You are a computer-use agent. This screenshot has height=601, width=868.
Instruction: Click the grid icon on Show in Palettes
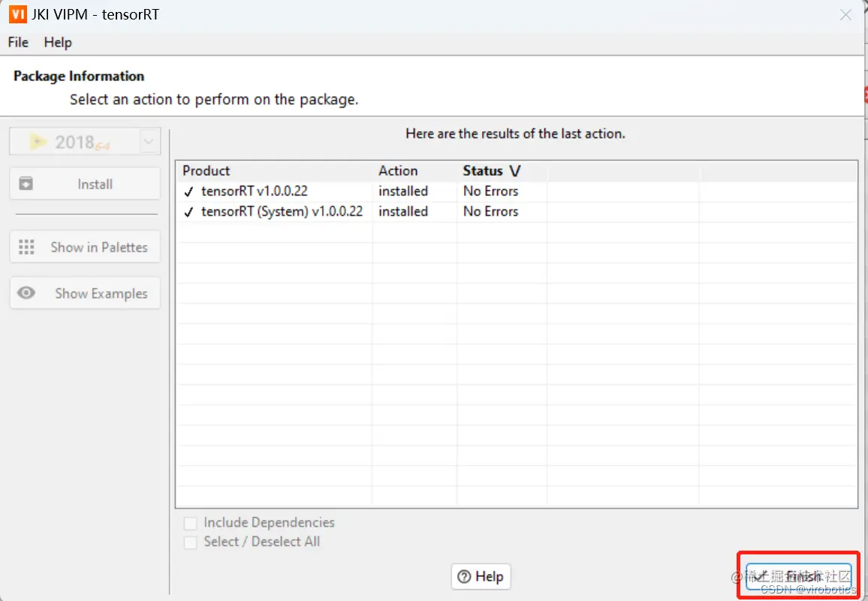[x=26, y=247]
